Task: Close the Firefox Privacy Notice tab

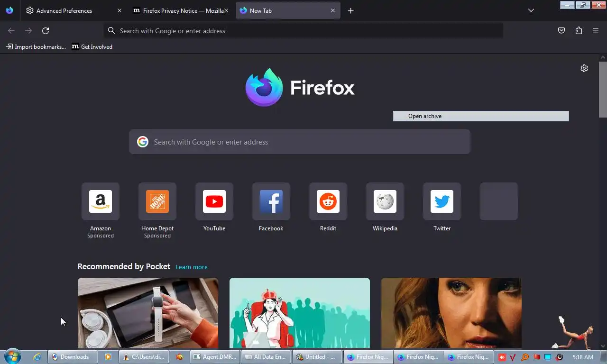Action: [x=226, y=10]
